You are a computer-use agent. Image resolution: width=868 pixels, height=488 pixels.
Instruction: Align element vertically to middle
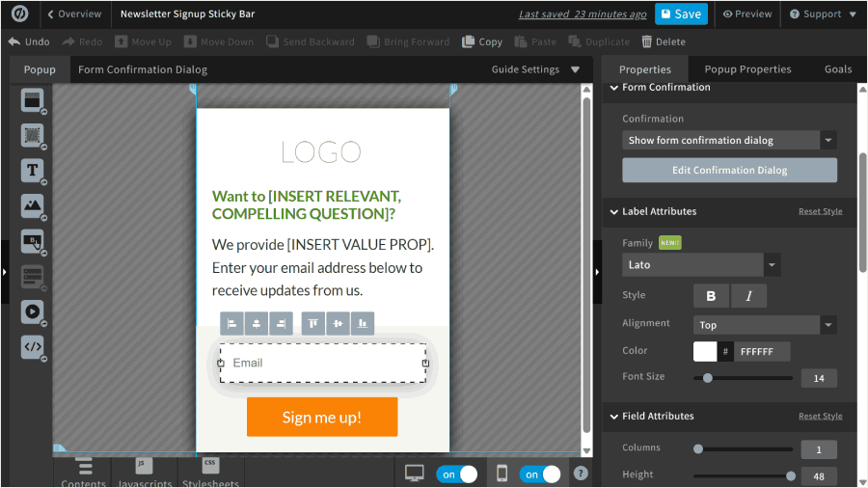(x=338, y=324)
